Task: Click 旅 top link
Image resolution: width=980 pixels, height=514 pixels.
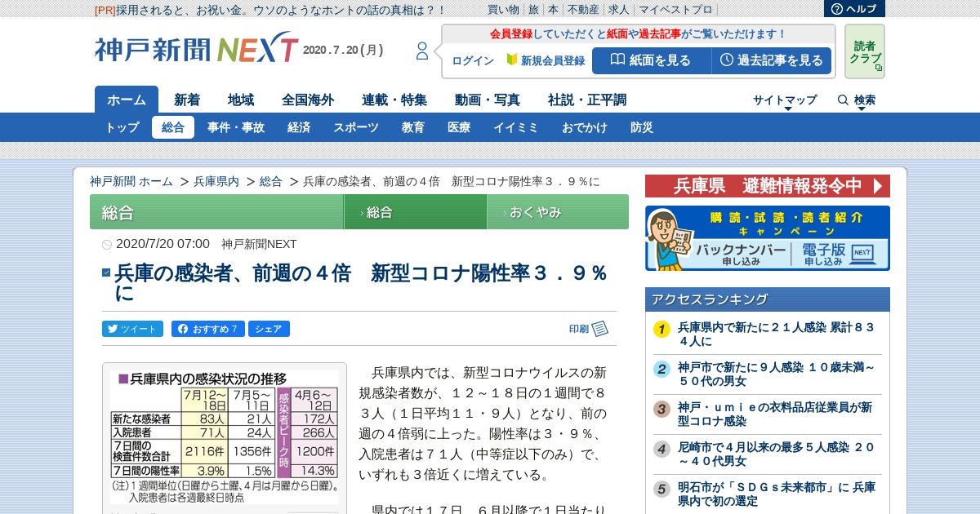Action: tap(533, 10)
